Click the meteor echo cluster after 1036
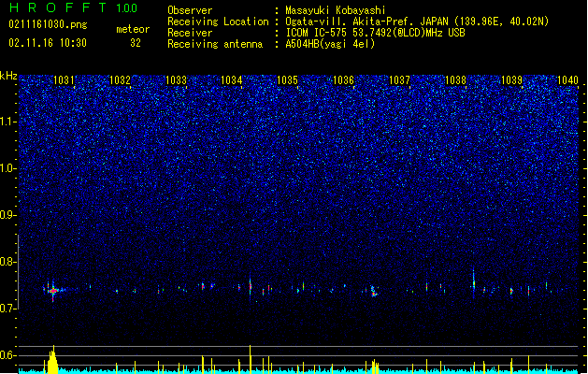The width and height of the screenshot is (588, 374). pyautogui.click(x=374, y=291)
